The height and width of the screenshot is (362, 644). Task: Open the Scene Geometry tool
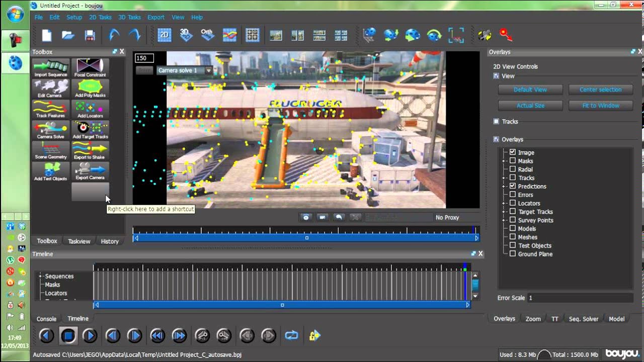pyautogui.click(x=51, y=151)
